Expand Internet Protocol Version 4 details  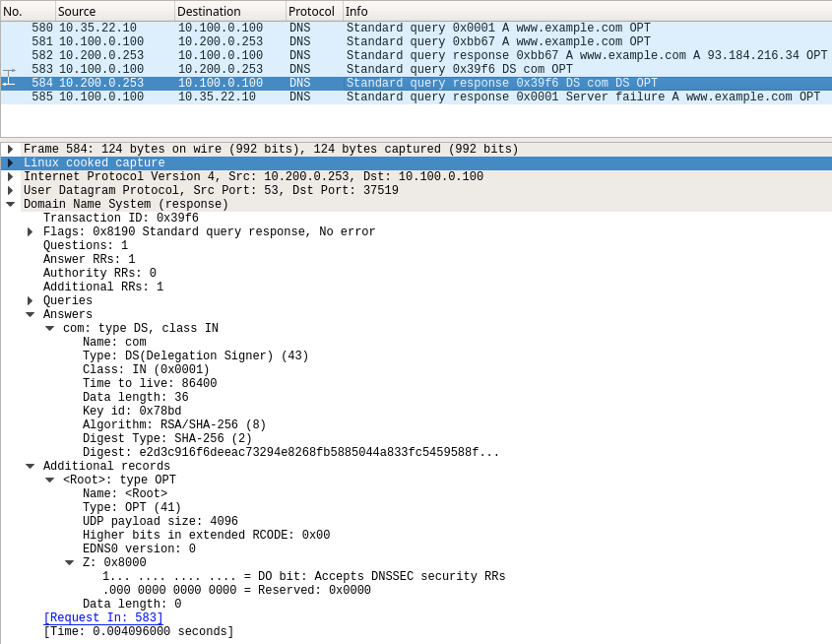pyautogui.click(x=10, y=177)
